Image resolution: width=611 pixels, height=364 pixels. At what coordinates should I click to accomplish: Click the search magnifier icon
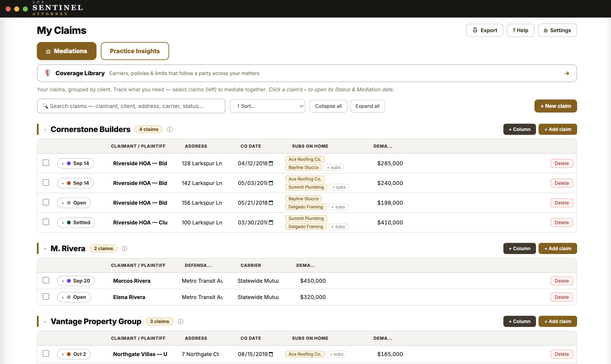[45, 106]
